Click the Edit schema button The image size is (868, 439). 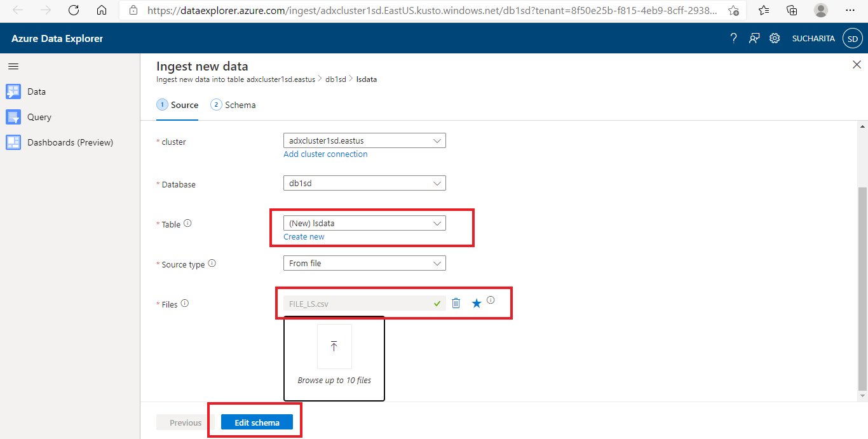(257, 422)
